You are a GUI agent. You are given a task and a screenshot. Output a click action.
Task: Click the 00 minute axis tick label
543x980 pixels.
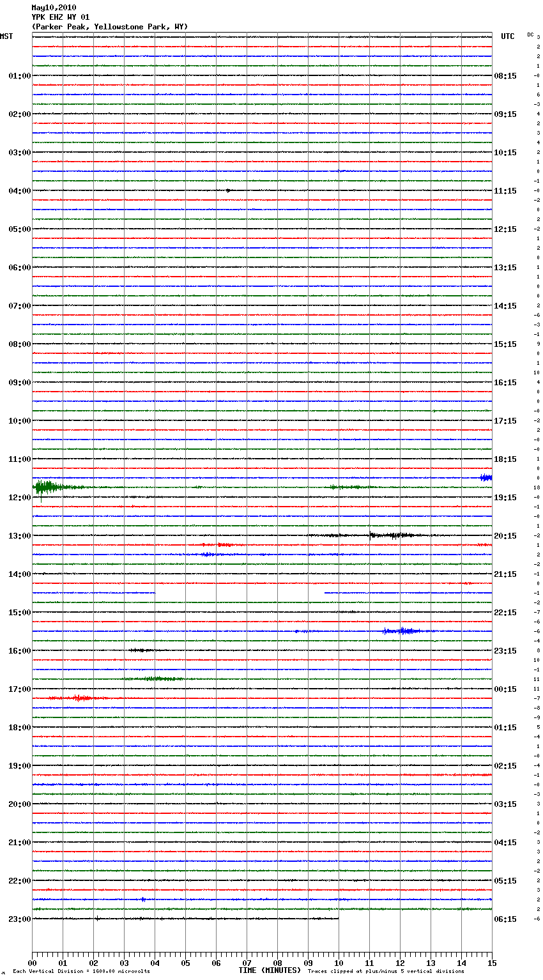tap(32, 963)
